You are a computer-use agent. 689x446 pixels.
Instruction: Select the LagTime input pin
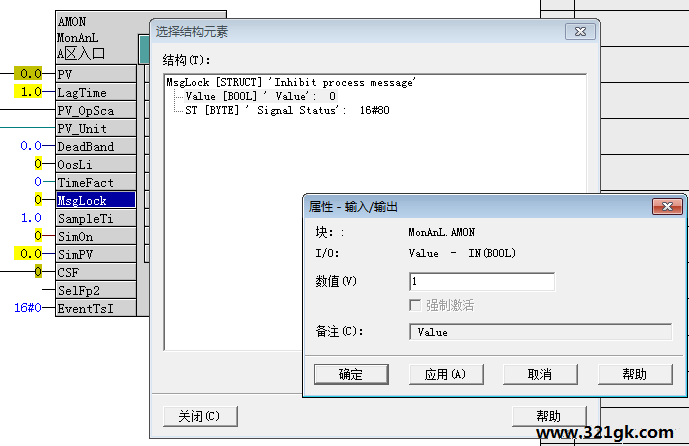click(x=96, y=92)
